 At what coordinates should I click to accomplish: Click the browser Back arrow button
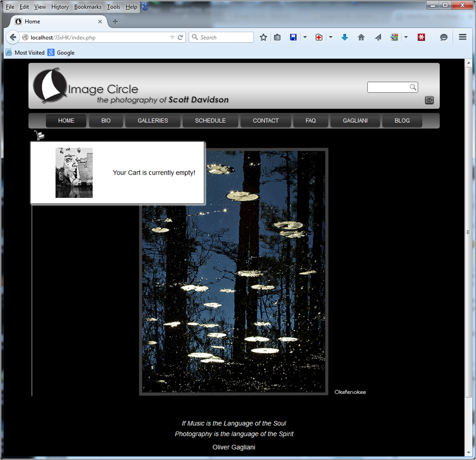(x=13, y=37)
